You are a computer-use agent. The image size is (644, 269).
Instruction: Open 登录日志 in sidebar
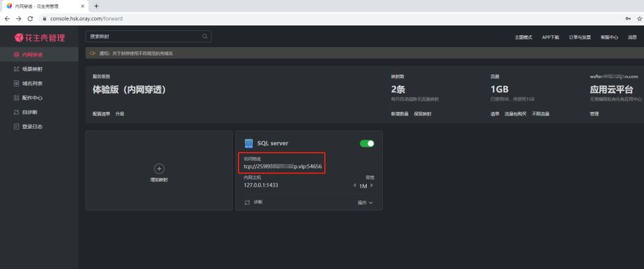[x=39, y=127]
